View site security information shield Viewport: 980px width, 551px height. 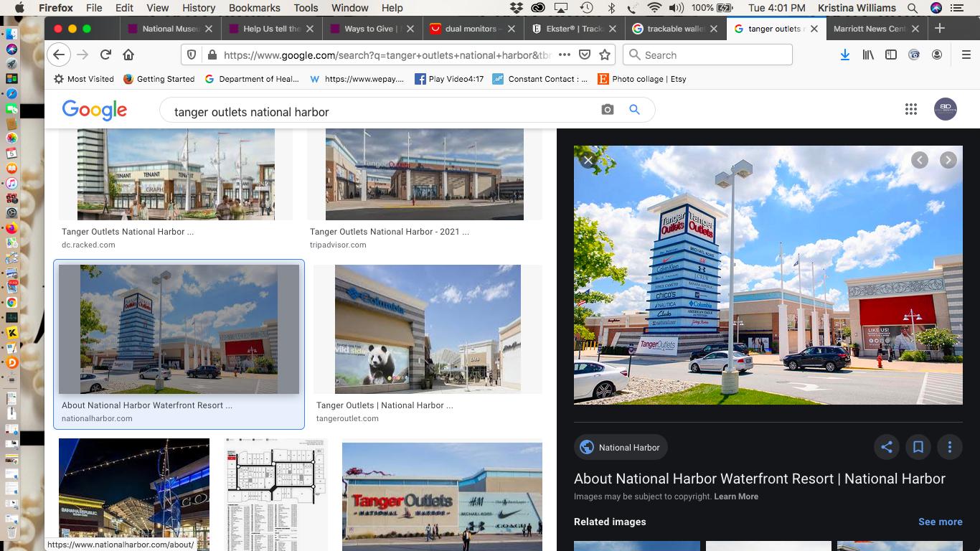(x=192, y=55)
